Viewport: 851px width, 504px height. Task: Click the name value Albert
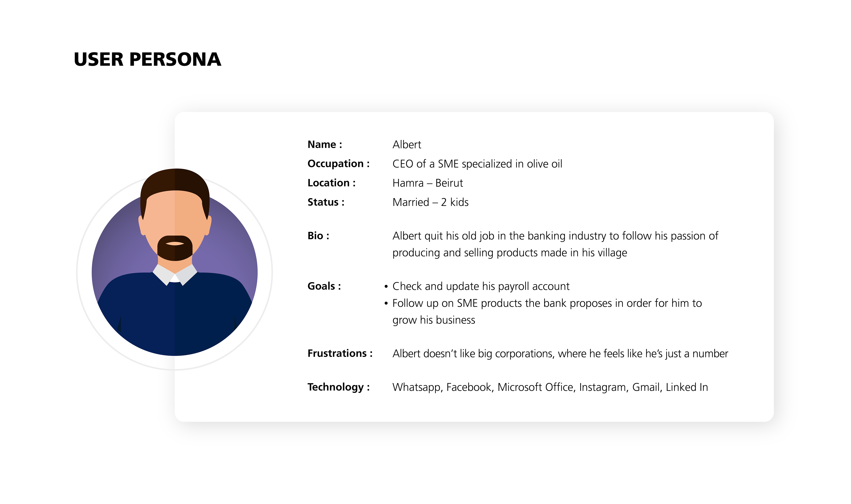[406, 145]
